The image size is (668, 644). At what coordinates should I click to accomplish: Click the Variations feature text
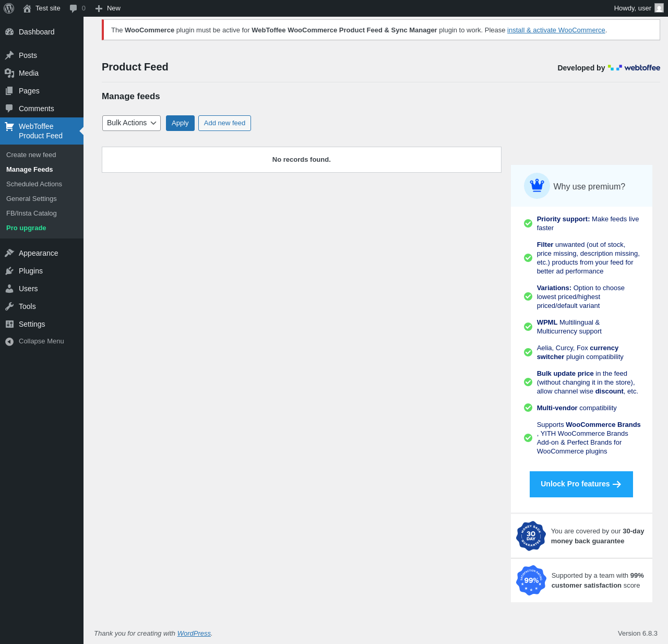tap(581, 297)
